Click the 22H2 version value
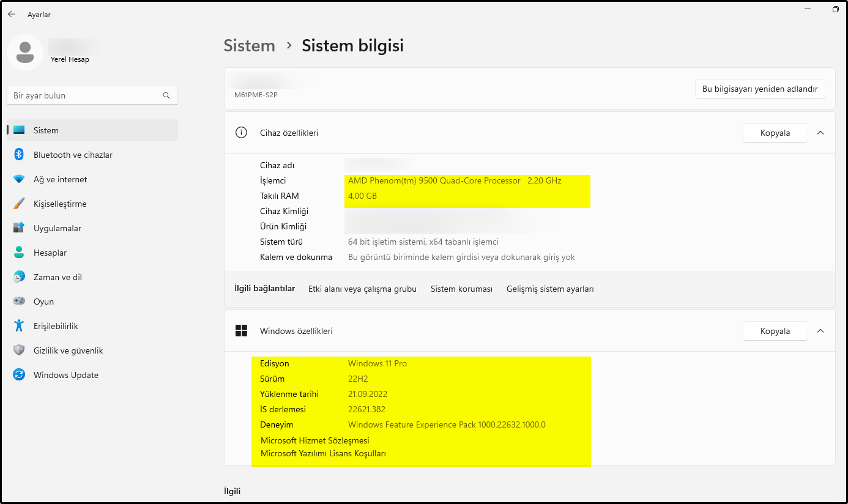 coord(358,379)
